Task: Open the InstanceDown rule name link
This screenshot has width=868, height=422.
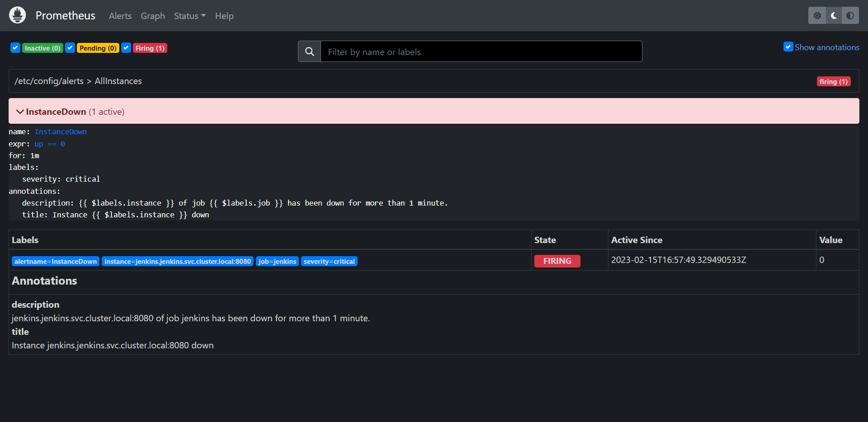Action: click(x=61, y=131)
